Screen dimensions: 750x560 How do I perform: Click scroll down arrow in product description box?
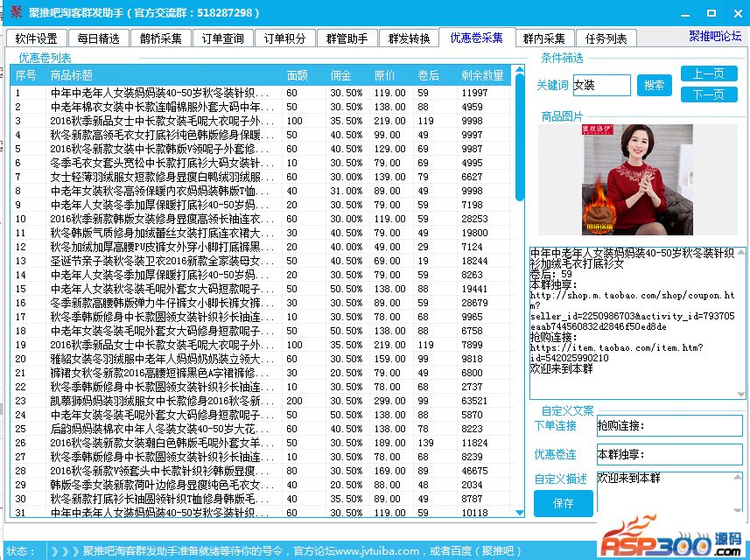[741, 395]
